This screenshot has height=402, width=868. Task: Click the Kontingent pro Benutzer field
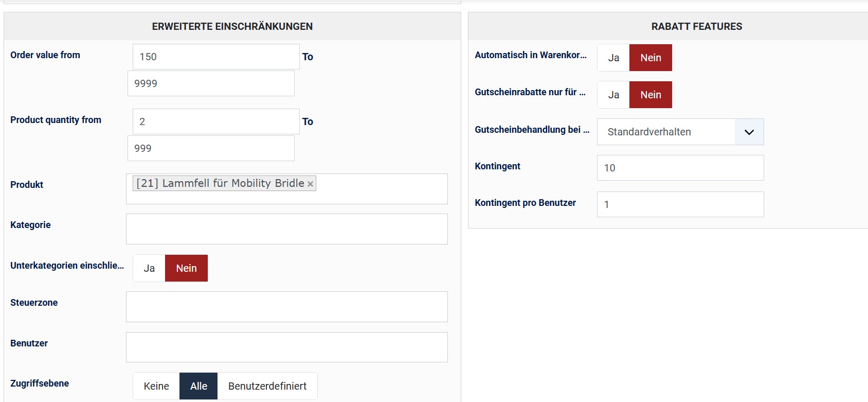click(x=680, y=204)
